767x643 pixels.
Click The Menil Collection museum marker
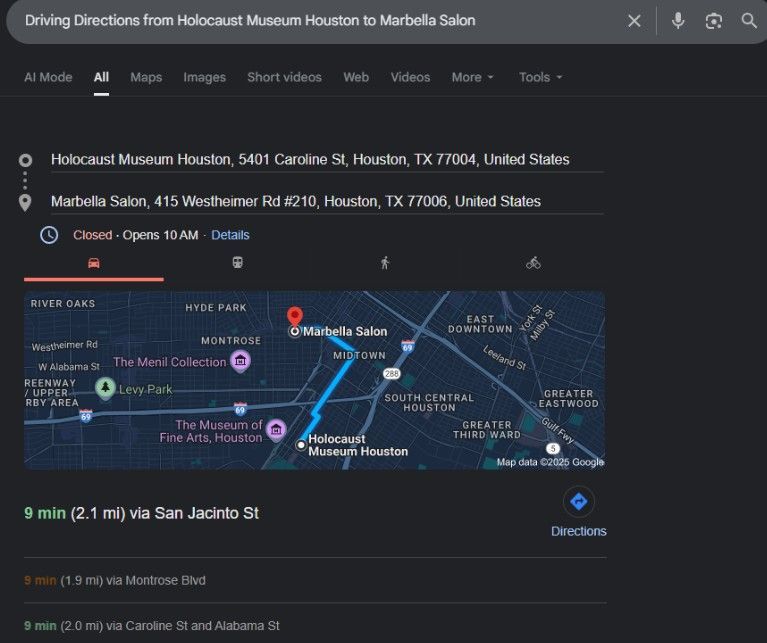[x=240, y=361]
